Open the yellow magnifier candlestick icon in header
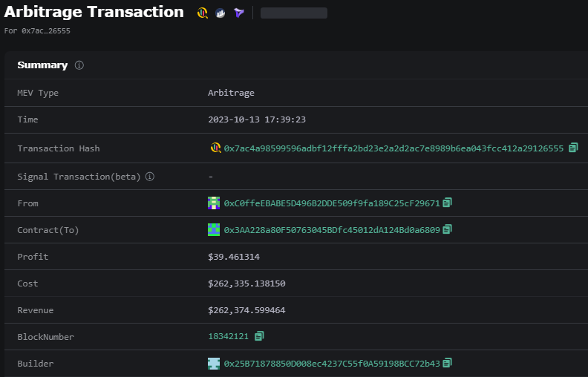Screen dimensions: 588x377 (202, 13)
